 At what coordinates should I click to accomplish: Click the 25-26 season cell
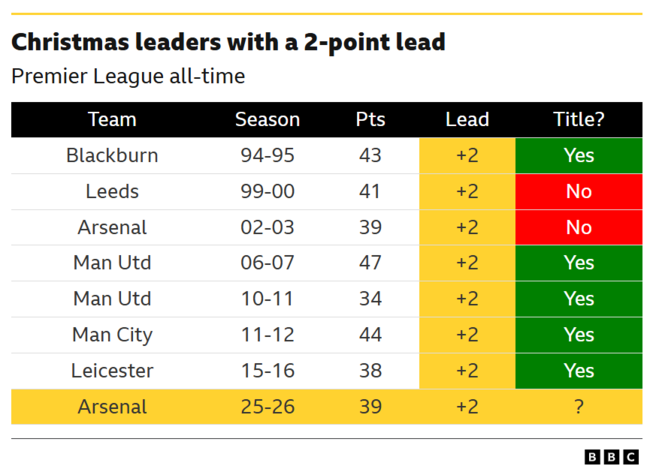(267, 407)
